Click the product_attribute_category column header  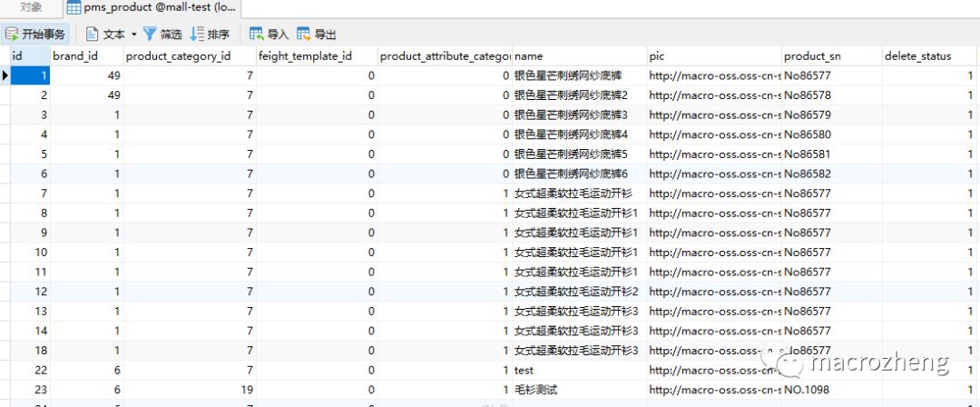coord(445,55)
